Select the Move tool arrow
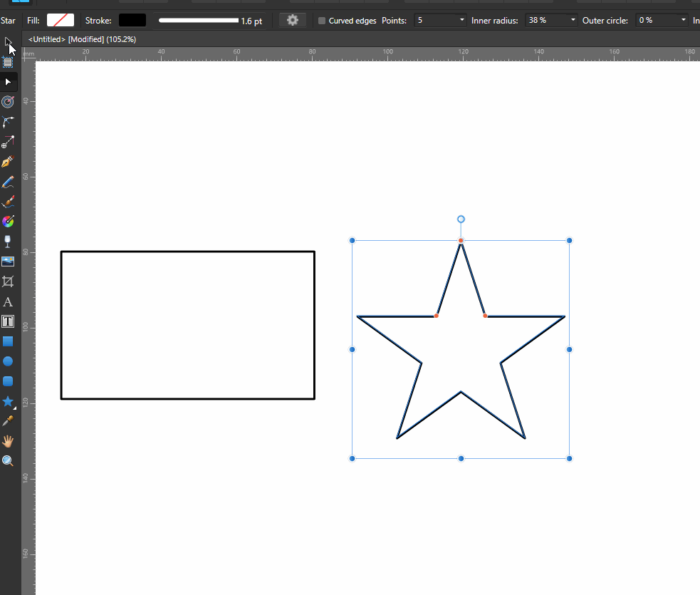The height and width of the screenshot is (595, 700). (x=8, y=43)
